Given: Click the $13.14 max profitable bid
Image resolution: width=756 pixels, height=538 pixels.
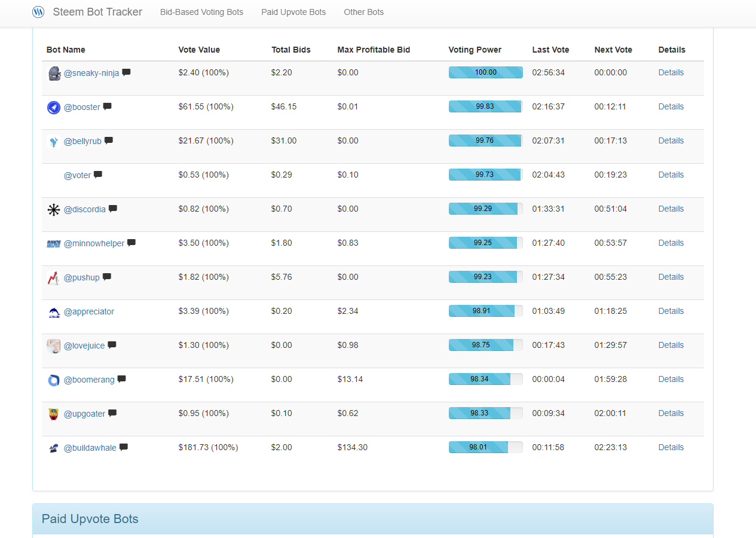Looking at the screenshot, I should click(x=350, y=379).
